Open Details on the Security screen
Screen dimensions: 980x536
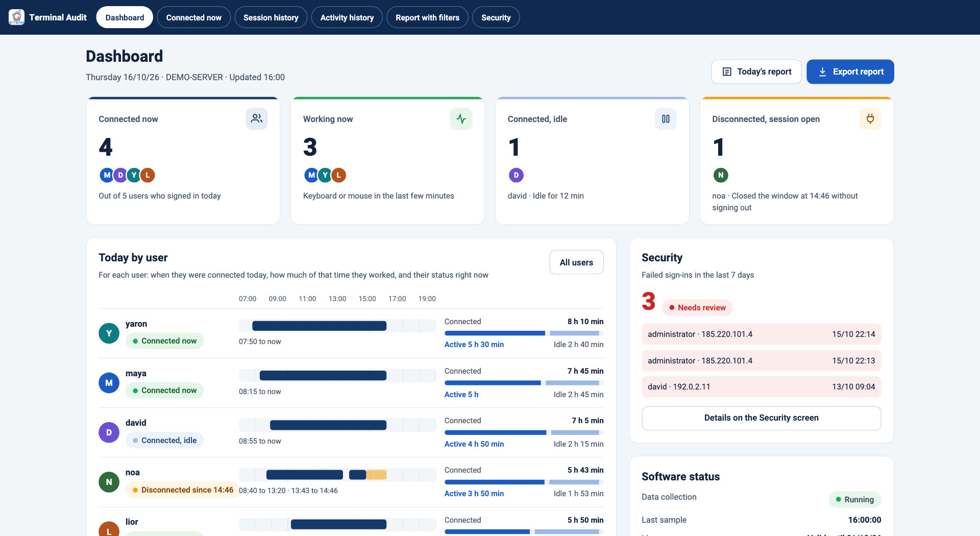tap(761, 418)
